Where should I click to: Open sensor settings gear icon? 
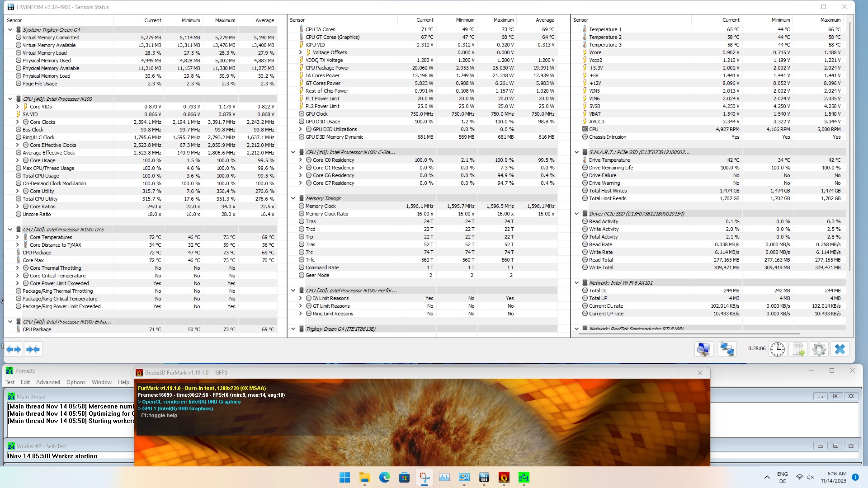(819, 349)
